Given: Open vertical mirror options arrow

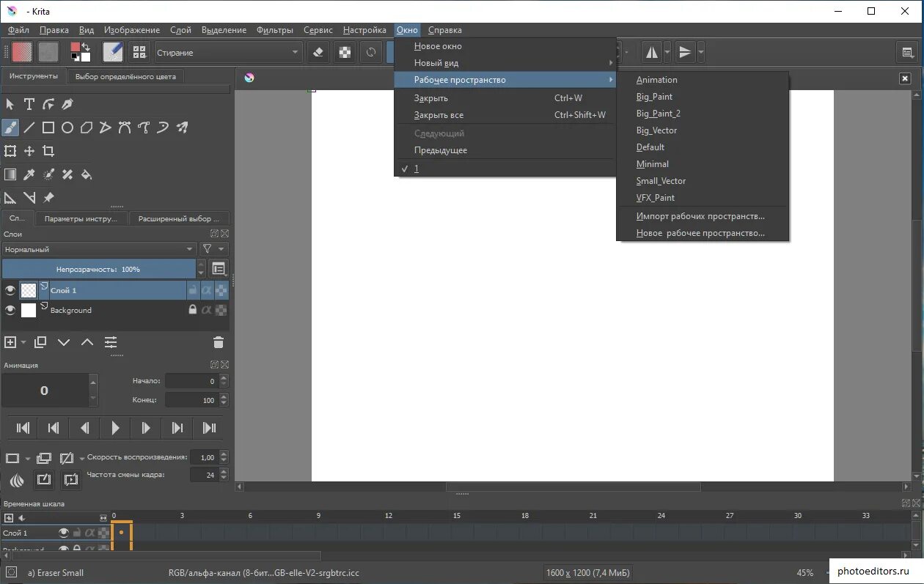Looking at the screenshot, I should (x=701, y=52).
